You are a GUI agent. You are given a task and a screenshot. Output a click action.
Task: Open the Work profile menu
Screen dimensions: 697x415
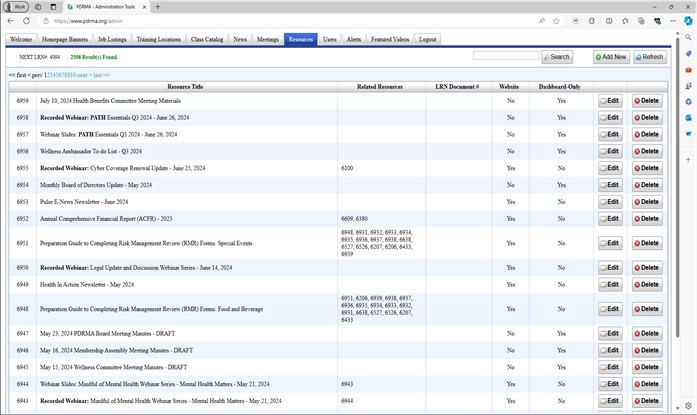[x=15, y=6]
